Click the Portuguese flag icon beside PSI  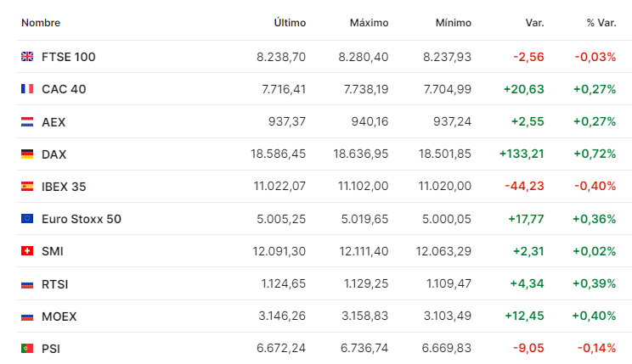point(27,348)
